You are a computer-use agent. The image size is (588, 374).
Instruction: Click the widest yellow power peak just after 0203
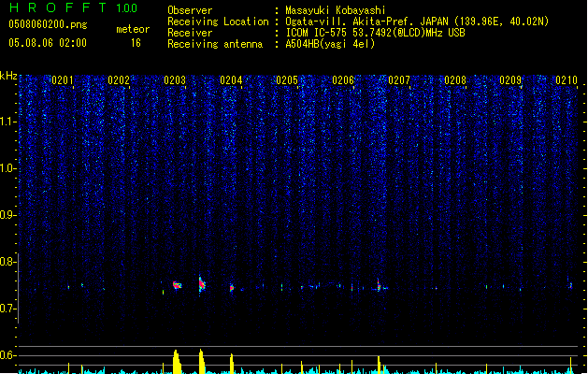click(178, 362)
